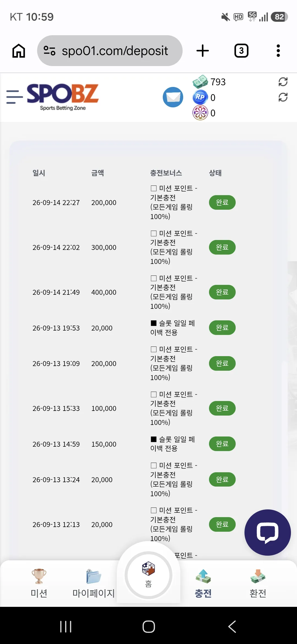The width and height of the screenshot is (297, 644).
Task: Tap the SPOBZ logo
Action: click(63, 97)
